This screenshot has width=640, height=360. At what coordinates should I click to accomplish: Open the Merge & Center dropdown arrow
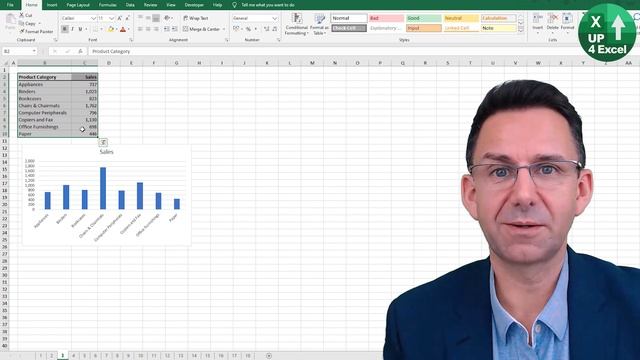coord(224,29)
